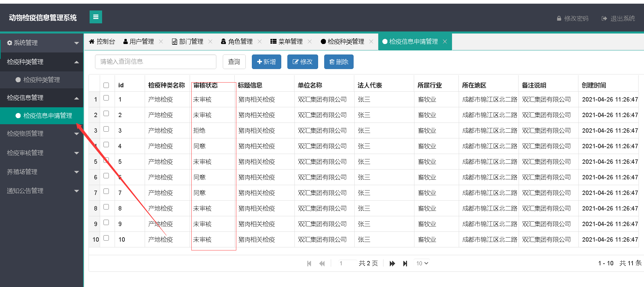Open the 检疫种类管理 submenu item
Screen dimensions: 644x287
click(42, 80)
